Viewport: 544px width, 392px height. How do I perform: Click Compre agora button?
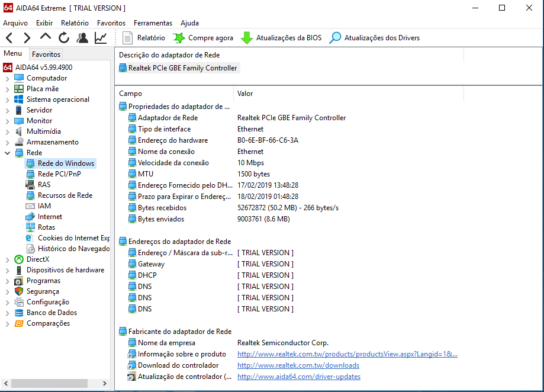click(x=202, y=38)
